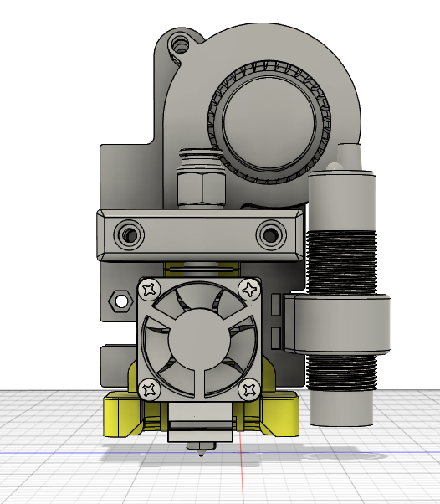Select the nozzle tip at the bottom

point(201,449)
